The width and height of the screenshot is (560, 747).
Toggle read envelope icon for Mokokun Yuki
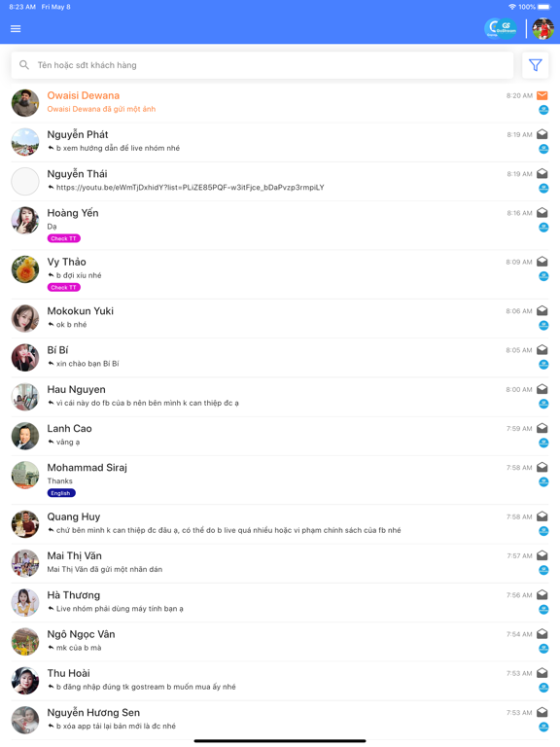[542, 310]
